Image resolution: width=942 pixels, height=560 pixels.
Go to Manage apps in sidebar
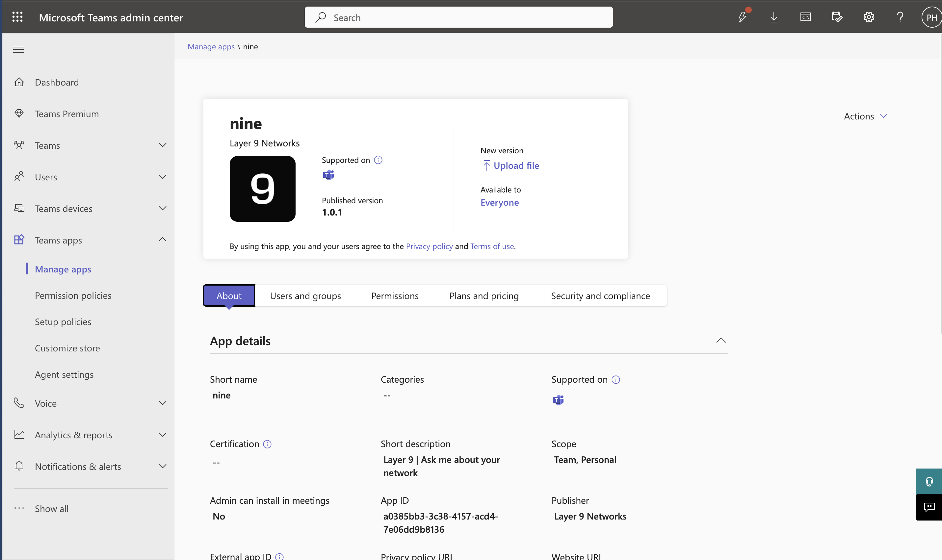63,269
